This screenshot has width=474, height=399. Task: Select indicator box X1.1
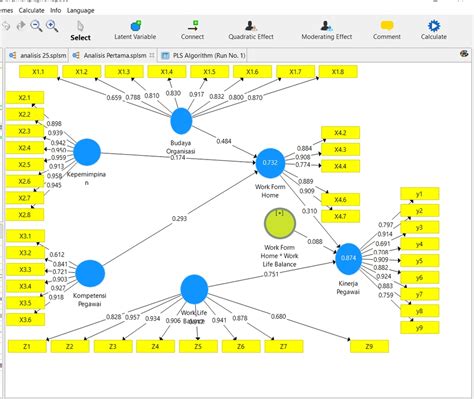(38, 72)
